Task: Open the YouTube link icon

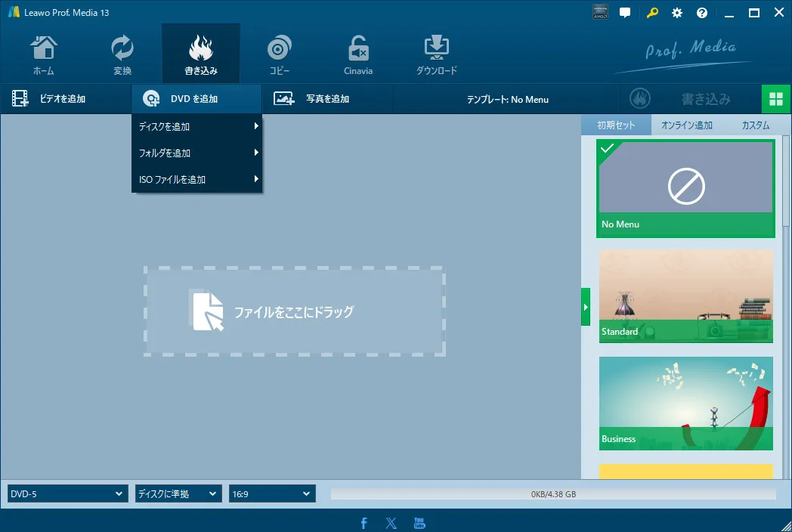Action: [x=419, y=523]
